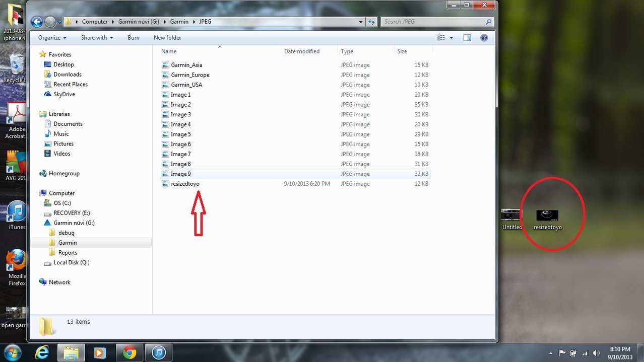Image resolution: width=644 pixels, height=362 pixels.
Task: Open the Share with menu
Action: coord(97,38)
